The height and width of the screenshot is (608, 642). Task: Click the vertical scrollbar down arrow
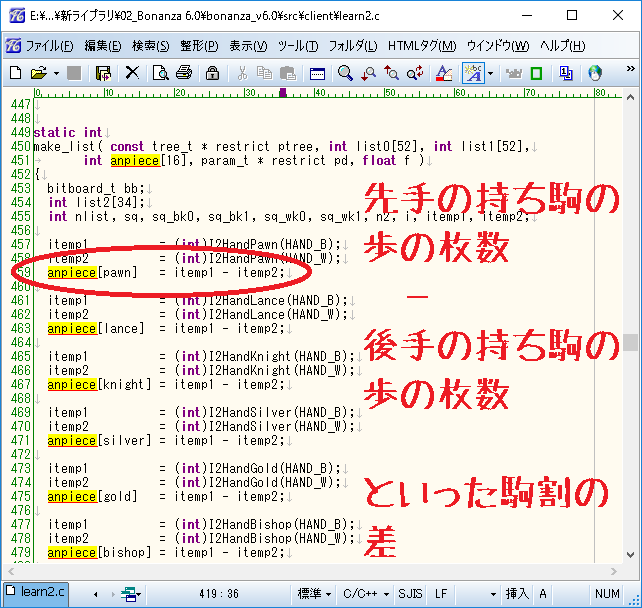(631, 555)
